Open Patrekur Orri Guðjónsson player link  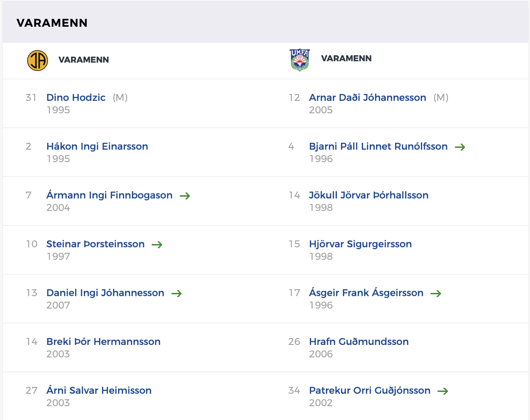coord(370,390)
